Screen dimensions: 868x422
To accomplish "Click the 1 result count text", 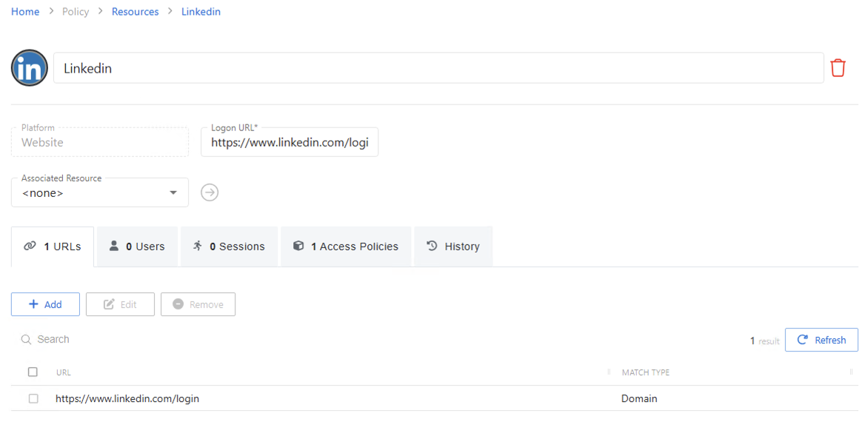I will click(x=764, y=341).
